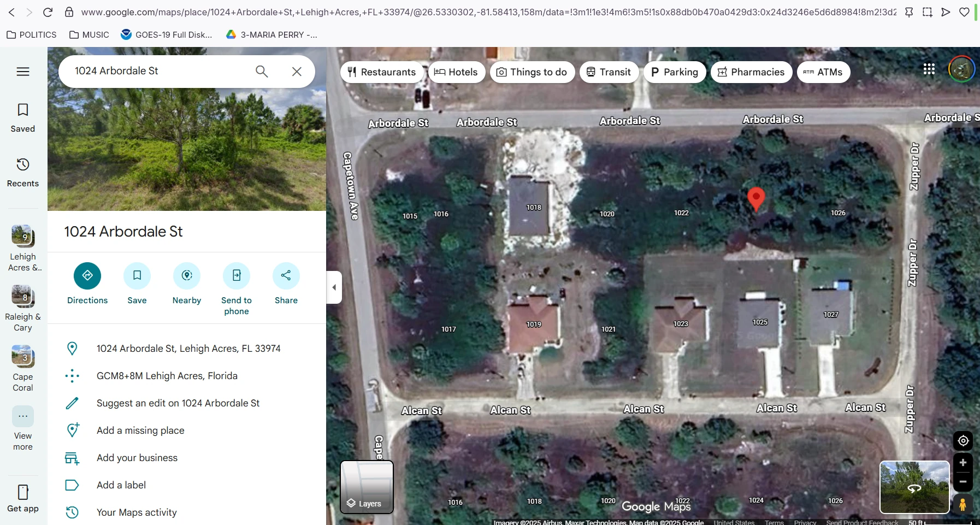The width and height of the screenshot is (980, 525).
Task: Toggle Save for 1024 Arbordale St
Action: point(137,276)
